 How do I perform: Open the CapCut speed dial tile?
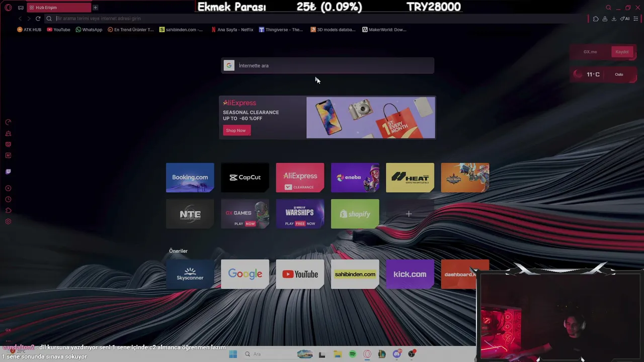(x=245, y=177)
